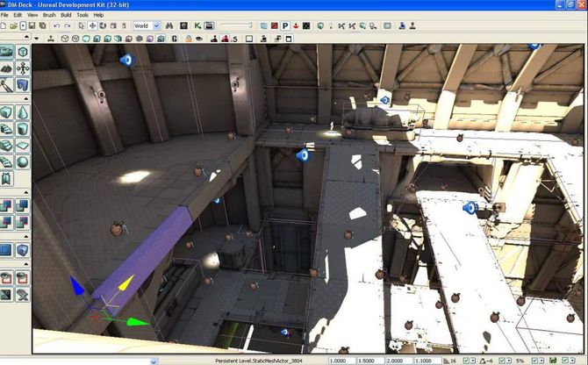588x365 pixels.
Task: Toggle the autosave checkbox beside floppy icon
Action: click(x=565, y=361)
